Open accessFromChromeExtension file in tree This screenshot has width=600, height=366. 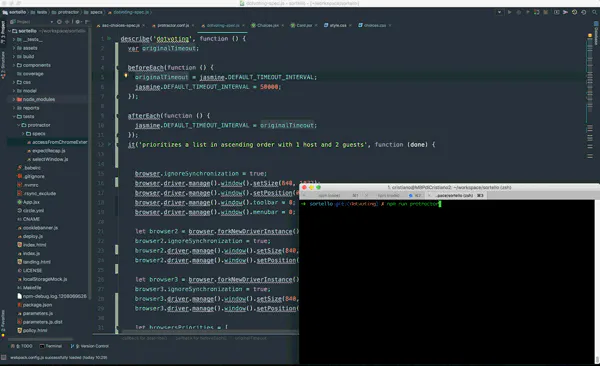tap(57, 142)
